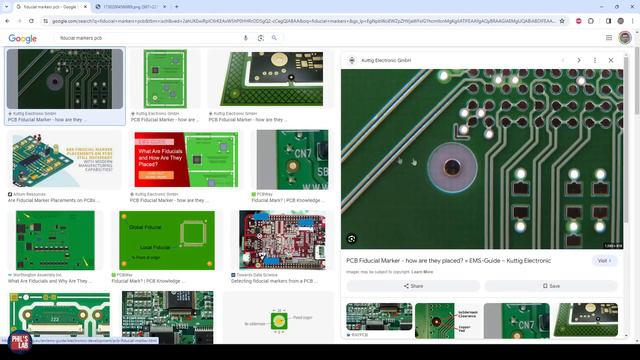640x360 pixels.
Task: Visit the Kuttig Electronic page
Action: [604, 261]
